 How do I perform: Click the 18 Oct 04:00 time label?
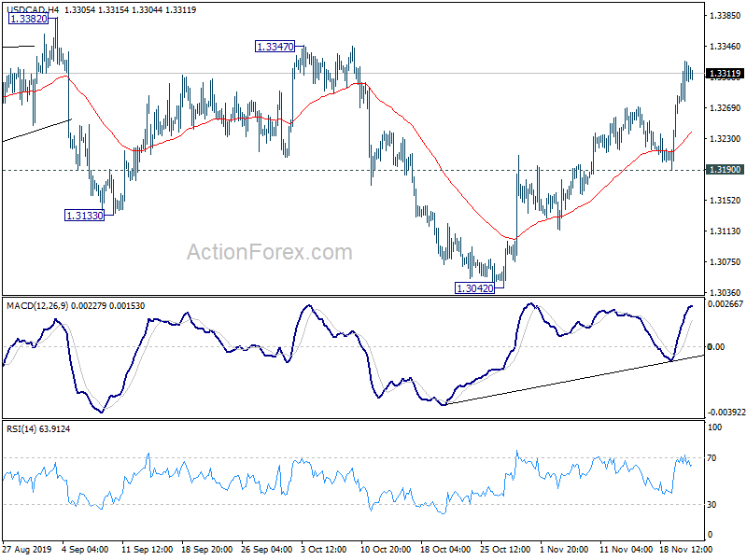coord(445,549)
